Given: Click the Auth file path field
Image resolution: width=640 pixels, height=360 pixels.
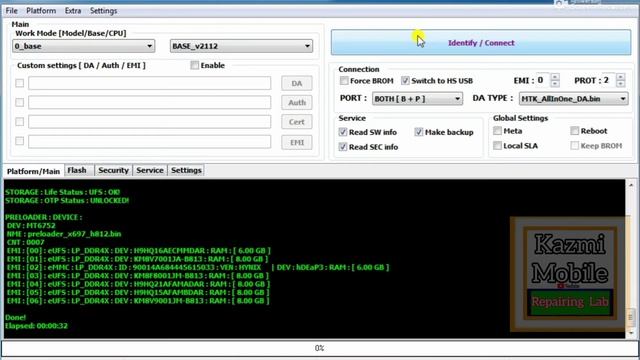Looking at the screenshot, I should click(x=149, y=102).
